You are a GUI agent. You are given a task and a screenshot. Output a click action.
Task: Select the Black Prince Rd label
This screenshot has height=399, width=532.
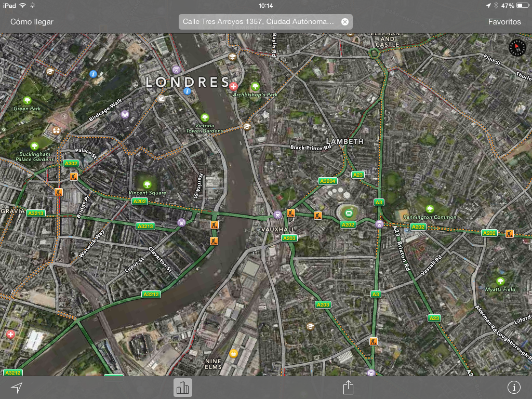[310, 148]
